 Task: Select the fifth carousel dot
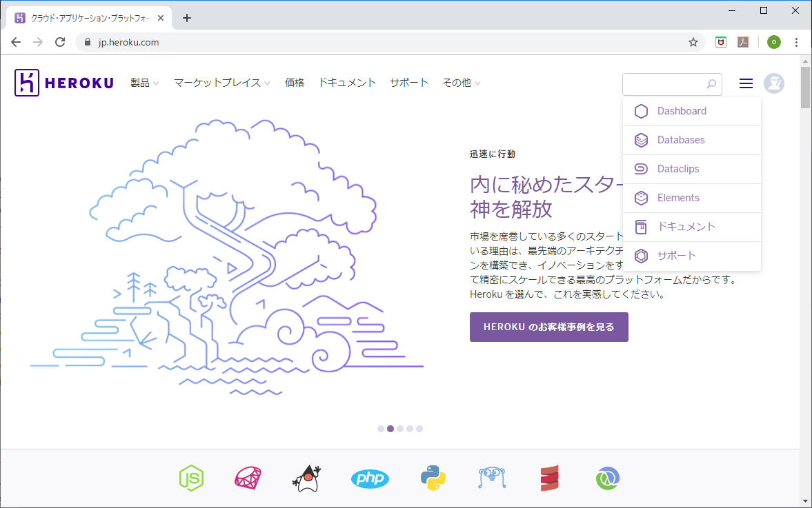[x=419, y=429]
